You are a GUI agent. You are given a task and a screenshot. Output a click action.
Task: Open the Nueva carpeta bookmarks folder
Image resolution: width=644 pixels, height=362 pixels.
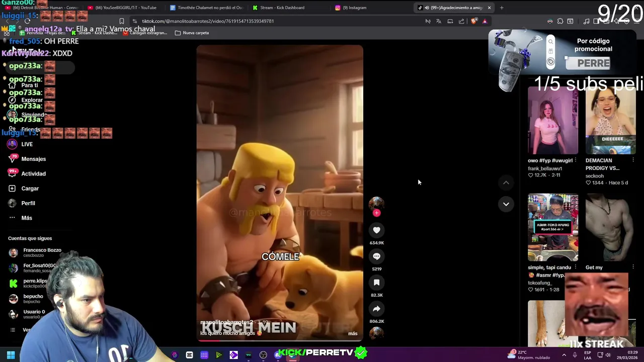coord(192,33)
